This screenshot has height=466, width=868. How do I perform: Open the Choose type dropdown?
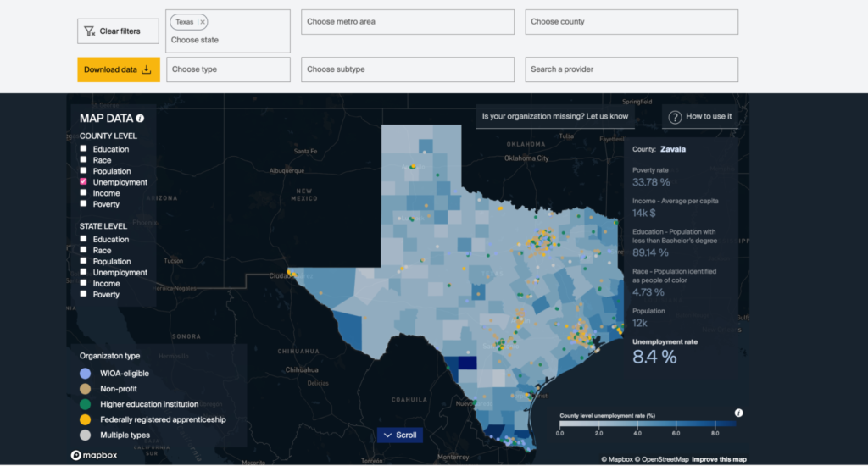pyautogui.click(x=228, y=69)
